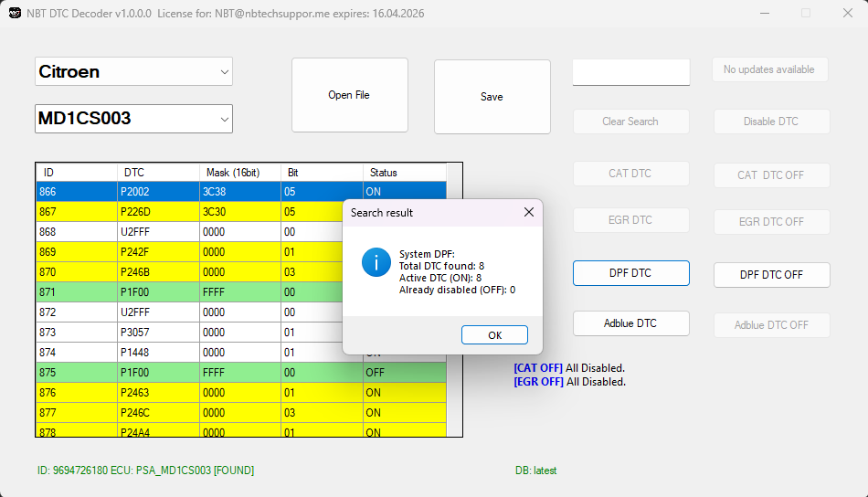The image size is (868, 497).
Task: Expand the MD1CS003 ECU dropdown
Action: 133,119
